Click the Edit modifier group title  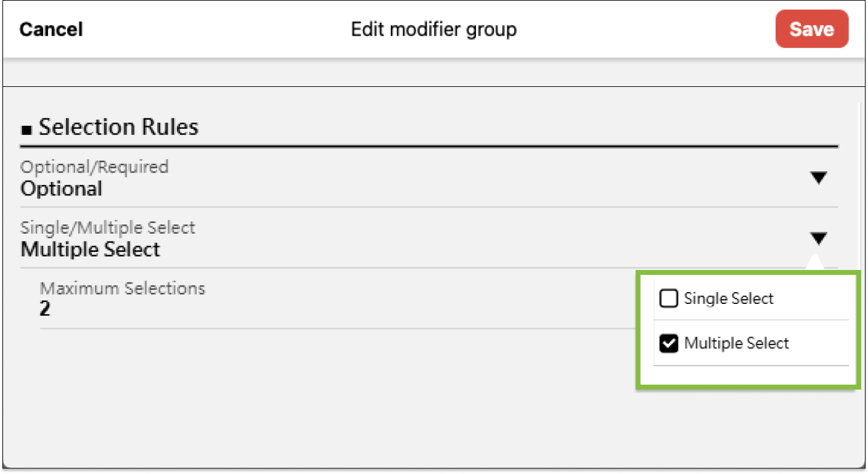433,29
